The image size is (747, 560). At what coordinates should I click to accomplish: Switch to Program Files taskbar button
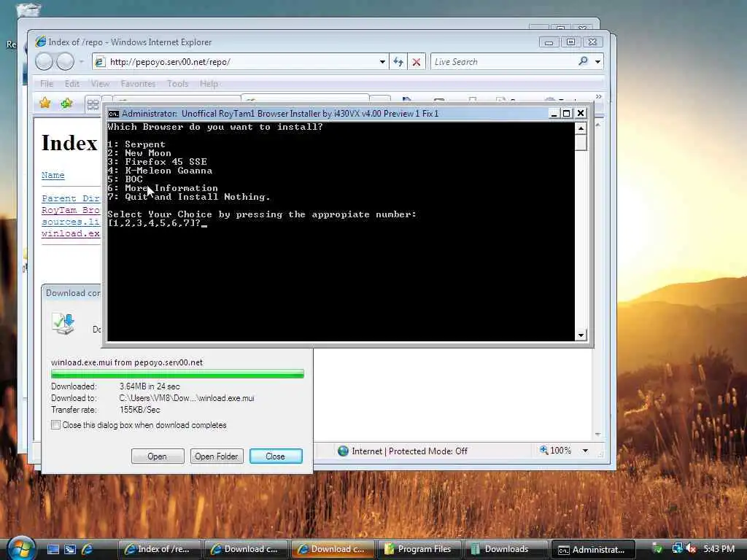click(x=419, y=549)
